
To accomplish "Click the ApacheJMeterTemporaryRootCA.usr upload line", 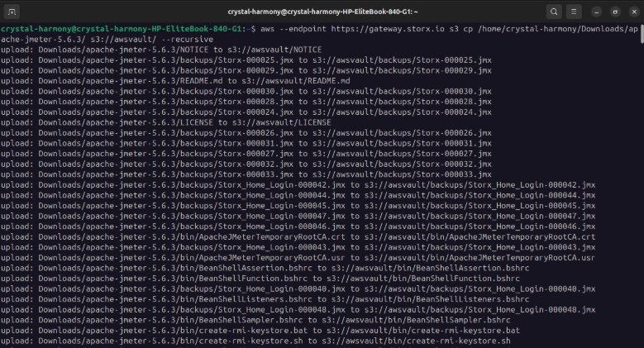I will pyautogui.click(x=298, y=258).
